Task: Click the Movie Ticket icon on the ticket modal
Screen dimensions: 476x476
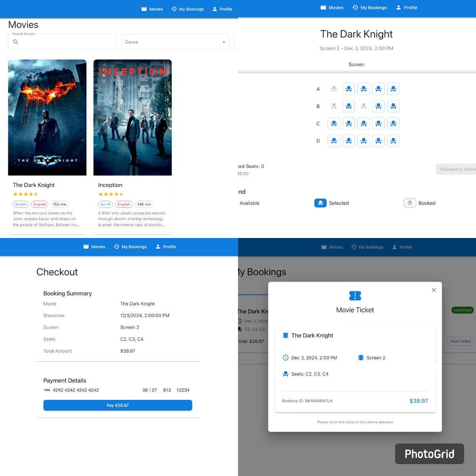Action: point(355,296)
